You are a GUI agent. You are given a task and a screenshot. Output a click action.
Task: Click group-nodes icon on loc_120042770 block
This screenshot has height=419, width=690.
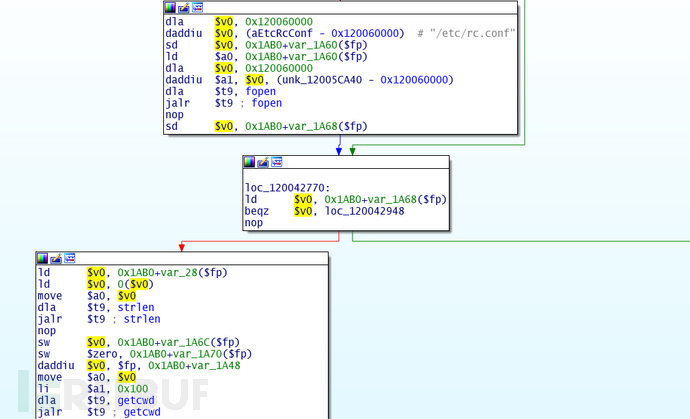[x=277, y=162]
